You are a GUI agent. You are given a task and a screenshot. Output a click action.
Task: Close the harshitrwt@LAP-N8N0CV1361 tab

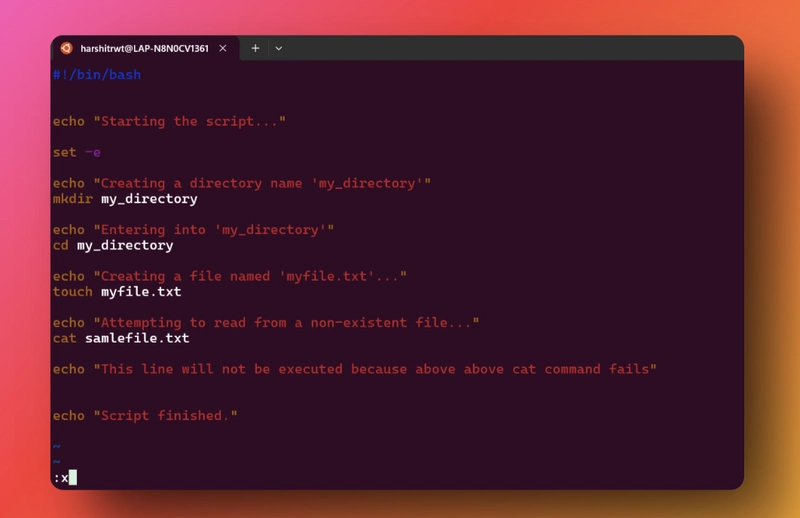pos(223,48)
